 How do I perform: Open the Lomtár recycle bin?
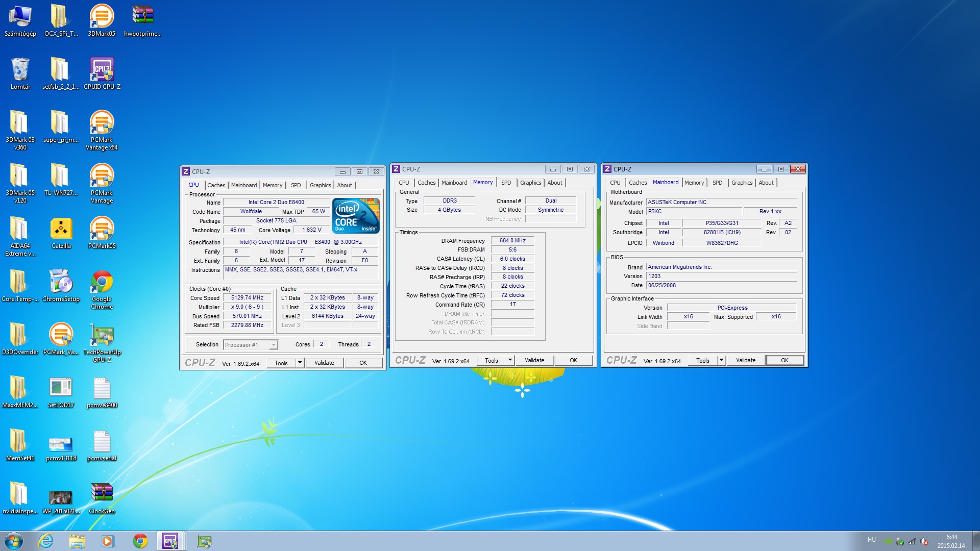[x=20, y=73]
